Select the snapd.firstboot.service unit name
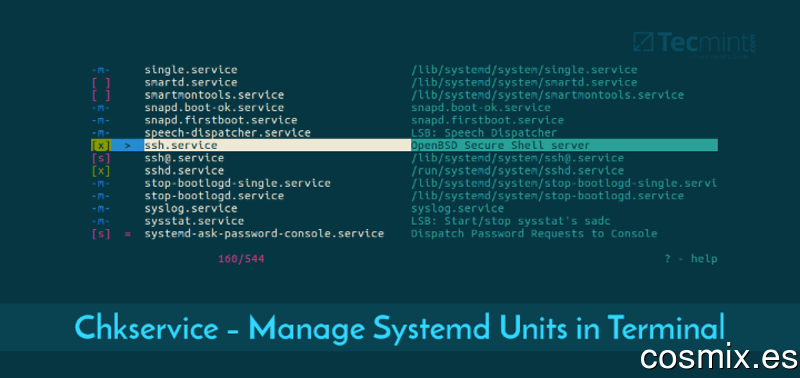This screenshot has width=800, height=378. click(221, 120)
